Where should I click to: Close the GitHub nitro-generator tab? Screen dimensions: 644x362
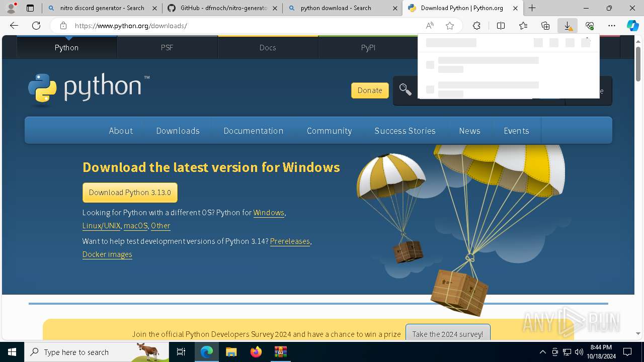275,8
